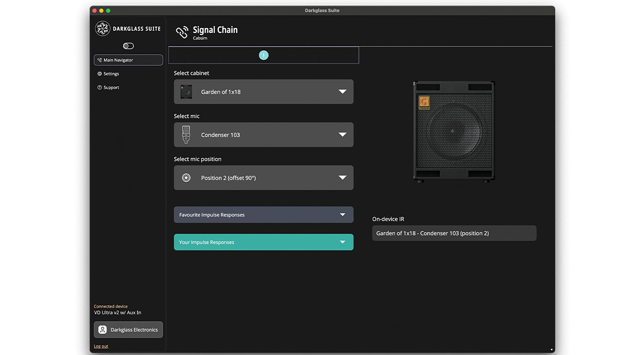The image size is (644, 355).
Task: Click the Your Impulse Responses arrow
Action: [342, 242]
